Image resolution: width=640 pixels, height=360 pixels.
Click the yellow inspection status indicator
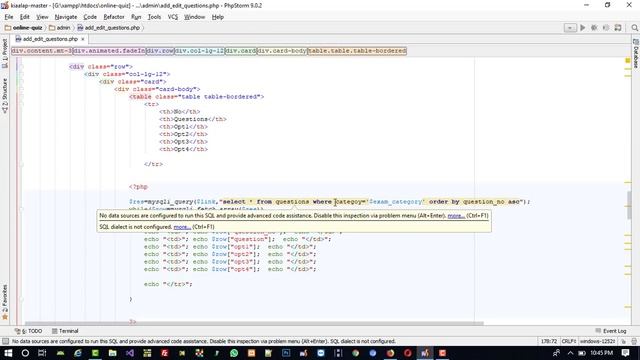628,60
